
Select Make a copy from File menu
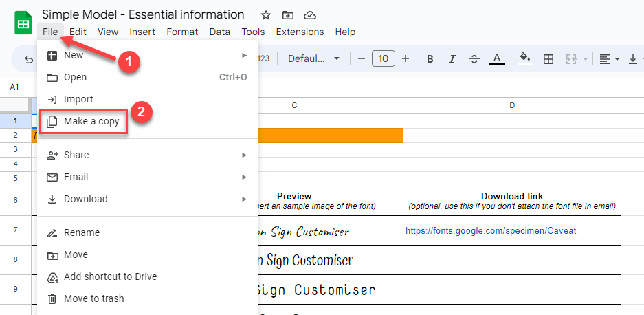(91, 121)
